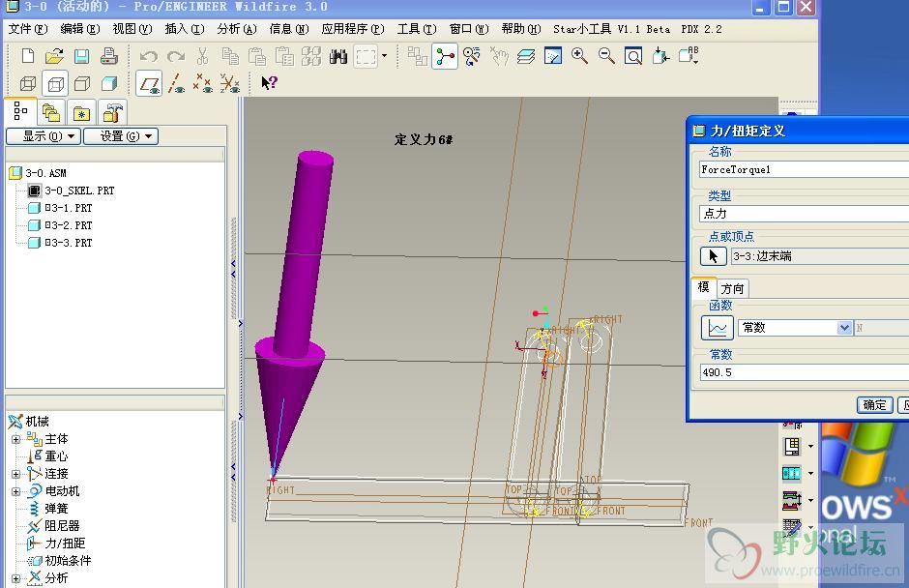This screenshot has width=909, height=588.
Task: Switch to the 方向 tab
Action: point(732,289)
